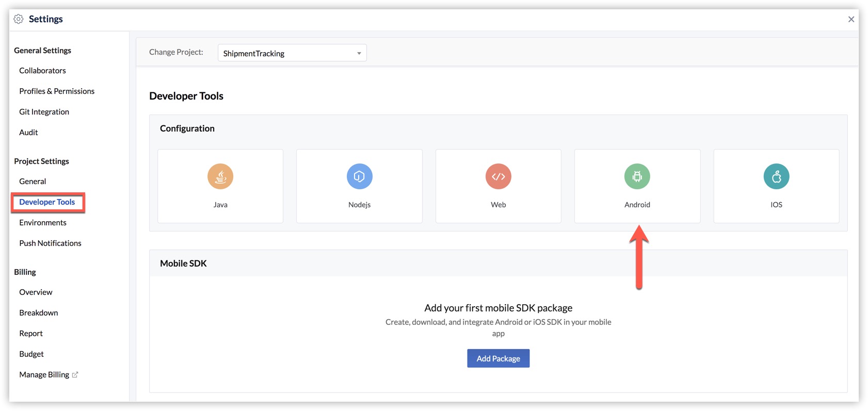Choose the Android configuration icon
868x411 pixels.
637,177
